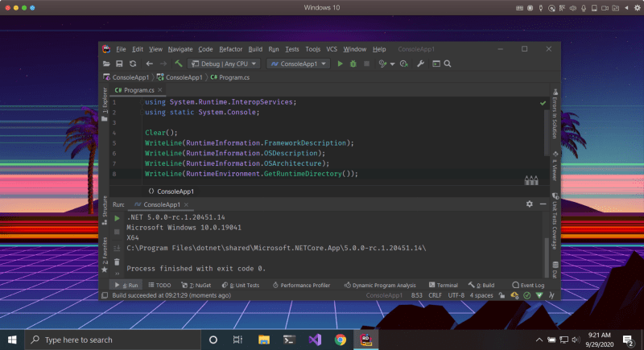The image size is (644, 350).
Task: Click the editor vertical scrollbar
Action: tap(547, 132)
